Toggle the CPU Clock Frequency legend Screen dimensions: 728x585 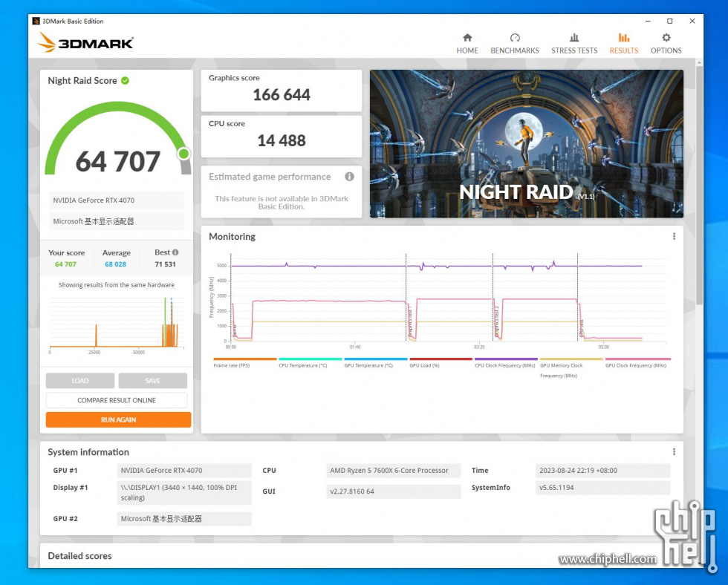point(506,362)
